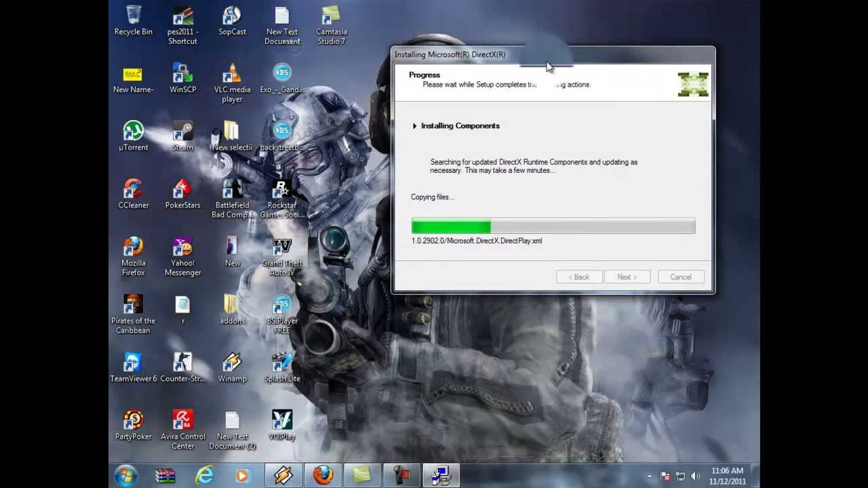This screenshot has height=488, width=868.
Task: Open Windows Media Player taskbar icon
Action: (x=242, y=476)
